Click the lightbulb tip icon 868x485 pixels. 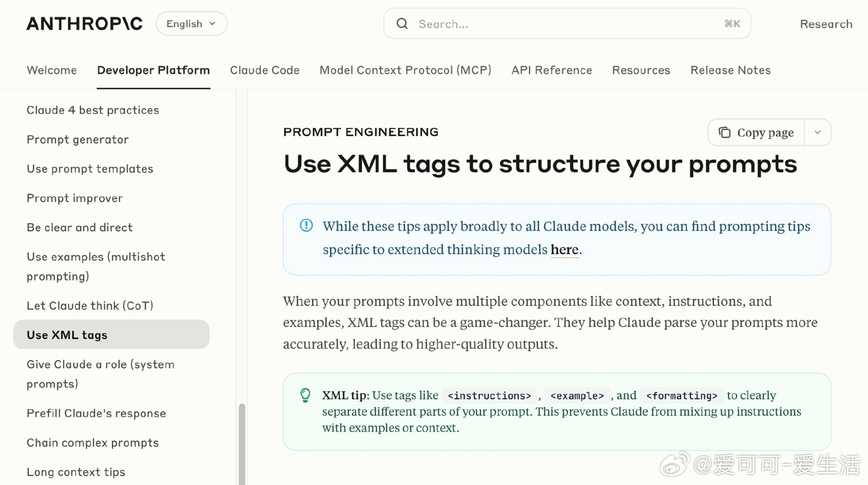(x=305, y=396)
